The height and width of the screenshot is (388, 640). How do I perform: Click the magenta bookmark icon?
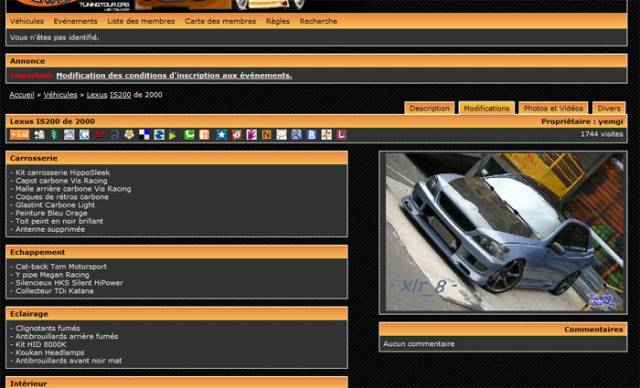(251, 135)
